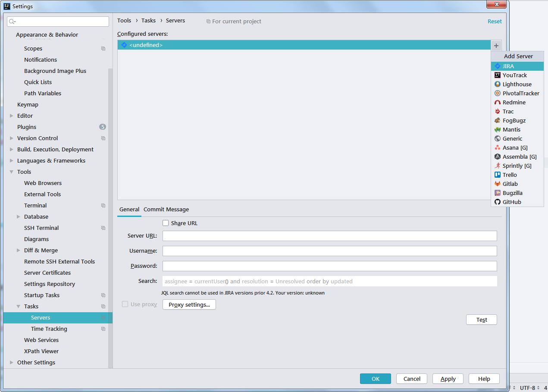Click the YouTrack icon in Add Server list
This screenshot has width=548, height=392.
coord(498,75)
